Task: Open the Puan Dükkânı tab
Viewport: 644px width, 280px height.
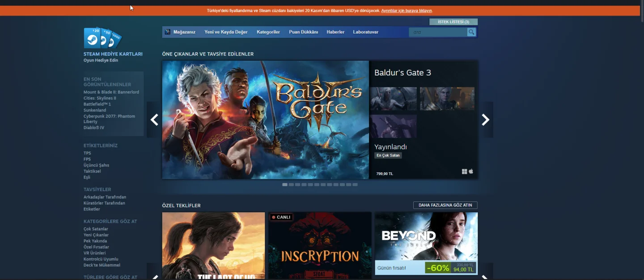Action: pos(303,32)
